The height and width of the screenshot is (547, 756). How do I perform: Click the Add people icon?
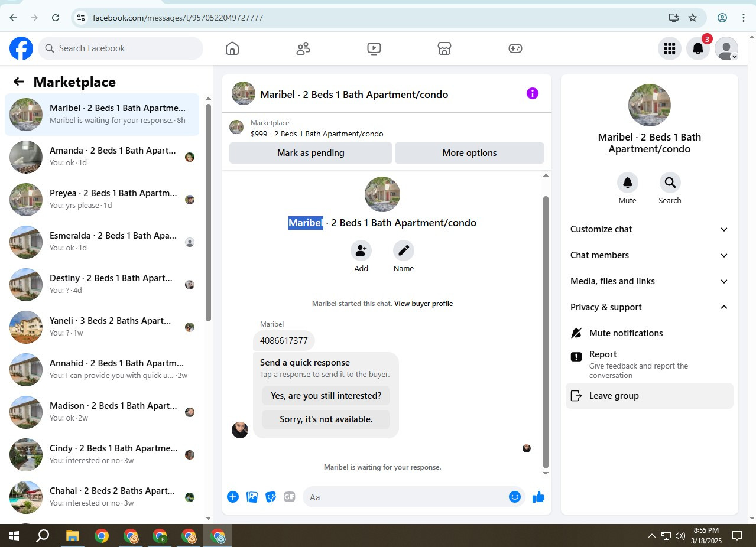coord(361,250)
